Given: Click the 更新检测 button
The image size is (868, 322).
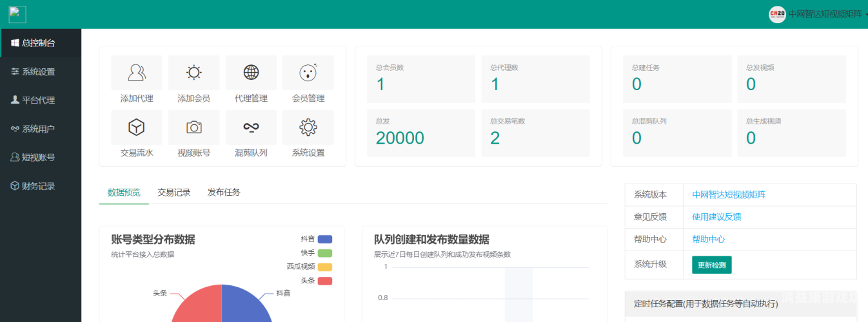Looking at the screenshot, I should 712,265.
